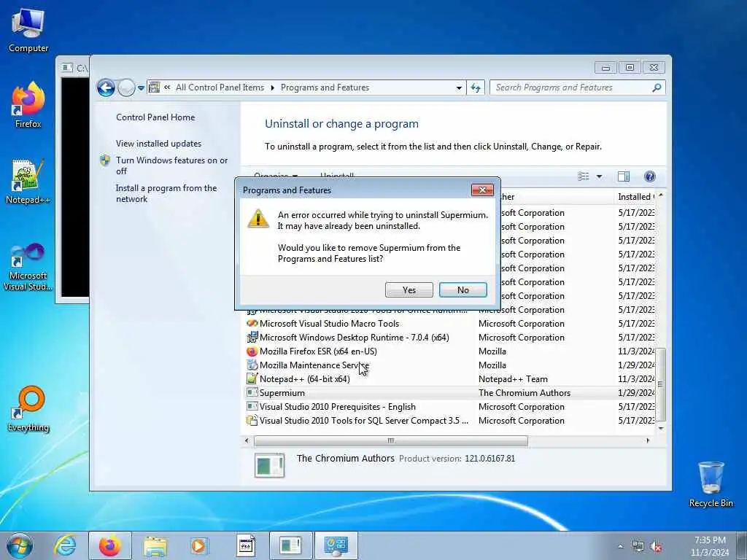The height and width of the screenshot is (560, 747).
Task: Click The Chromium Authors publisher cell
Action: [524, 393]
